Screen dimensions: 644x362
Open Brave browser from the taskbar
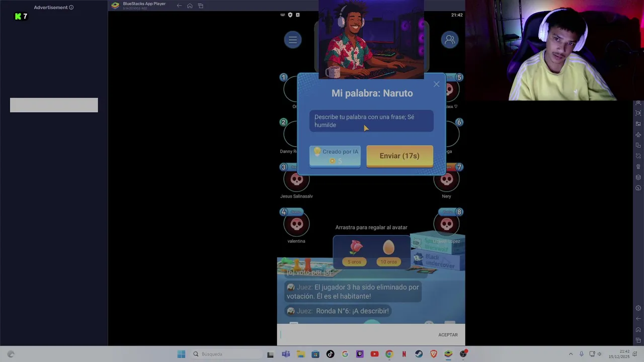tap(434, 354)
